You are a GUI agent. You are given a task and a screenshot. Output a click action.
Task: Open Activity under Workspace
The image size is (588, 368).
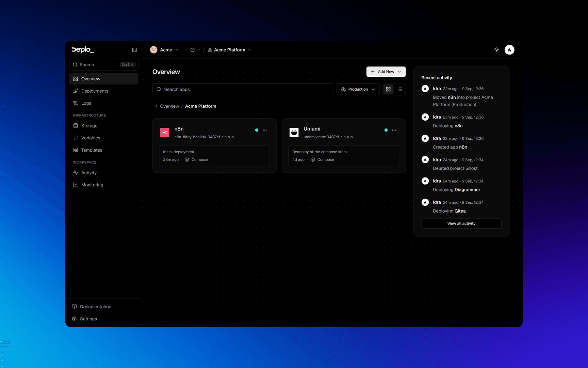104,173
